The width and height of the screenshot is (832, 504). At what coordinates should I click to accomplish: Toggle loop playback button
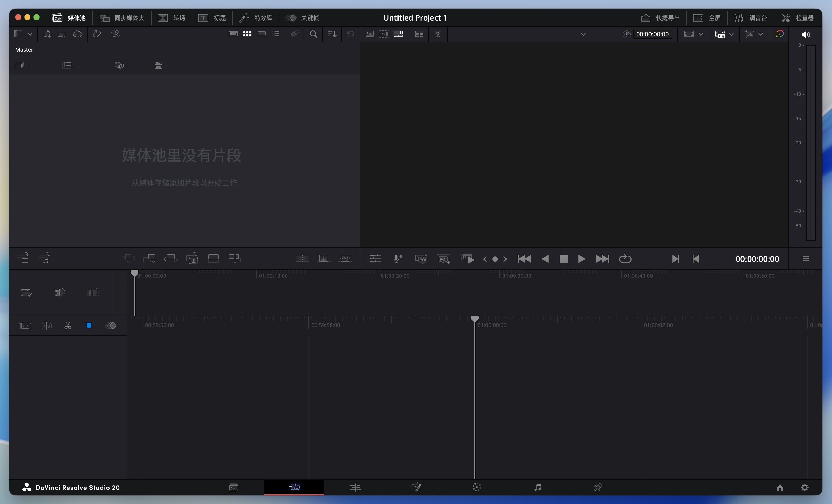625,259
